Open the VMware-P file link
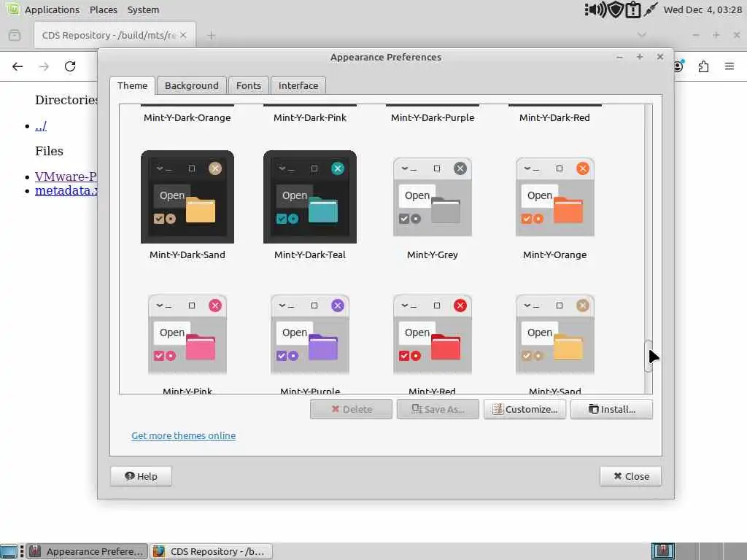 (x=66, y=176)
